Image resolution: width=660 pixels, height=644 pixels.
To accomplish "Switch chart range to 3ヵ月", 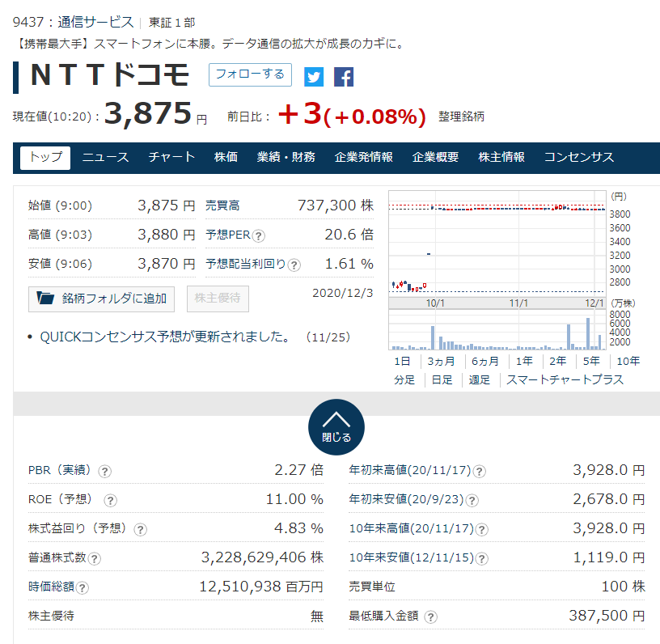I will tap(441, 361).
